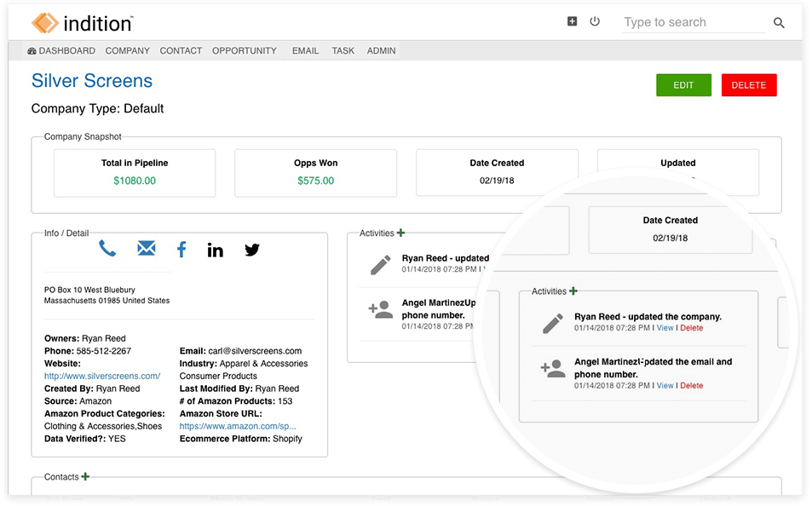Click the phone call icon

pos(107,249)
